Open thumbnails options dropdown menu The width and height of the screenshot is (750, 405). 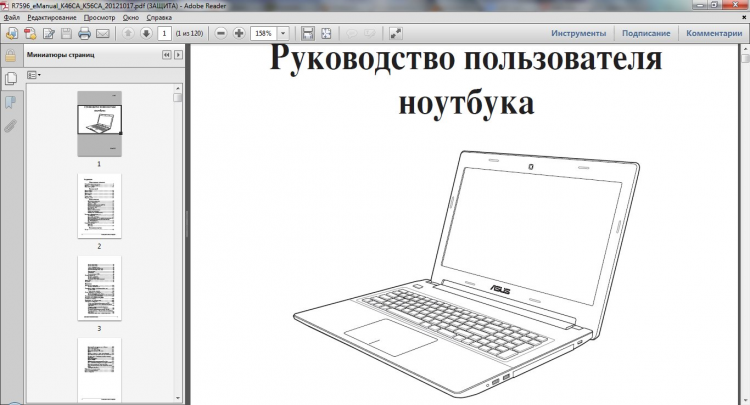point(33,75)
